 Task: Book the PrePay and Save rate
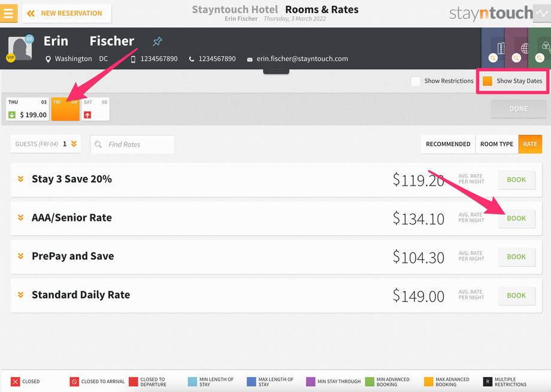[516, 257]
